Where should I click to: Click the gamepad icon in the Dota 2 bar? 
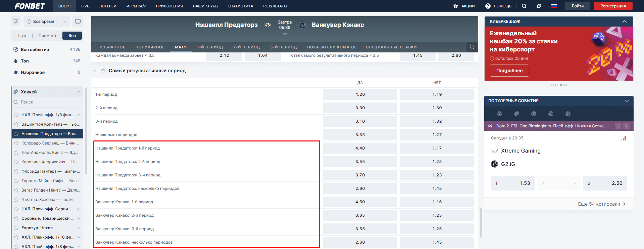click(490, 126)
